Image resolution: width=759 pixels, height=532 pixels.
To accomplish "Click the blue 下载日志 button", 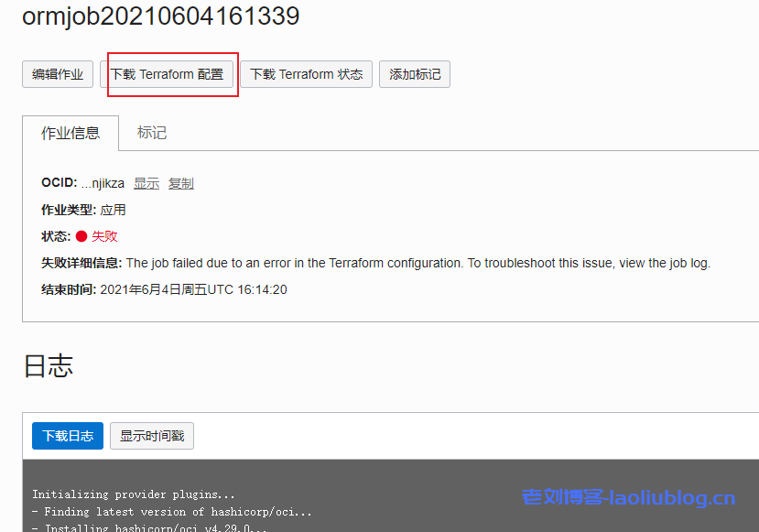I will [68, 436].
